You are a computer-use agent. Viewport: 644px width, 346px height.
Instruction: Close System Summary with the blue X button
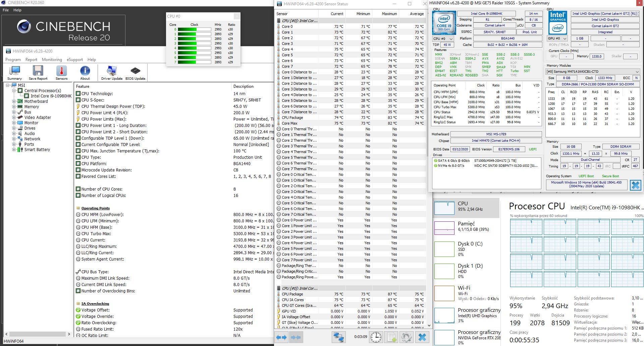click(x=635, y=185)
